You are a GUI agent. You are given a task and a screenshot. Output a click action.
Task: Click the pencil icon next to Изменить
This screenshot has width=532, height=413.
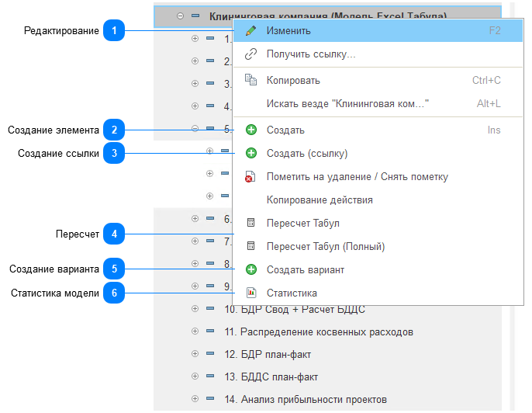[250, 30]
